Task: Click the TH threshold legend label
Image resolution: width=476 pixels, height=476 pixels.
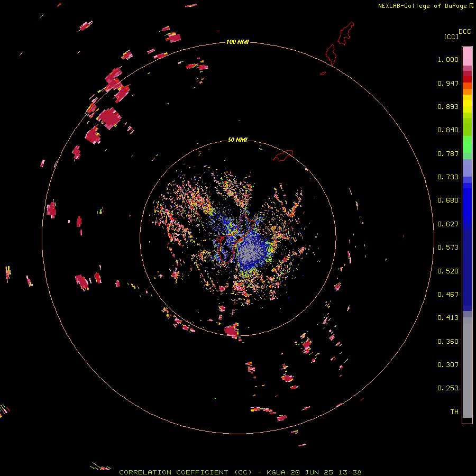Action: click(454, 412)
